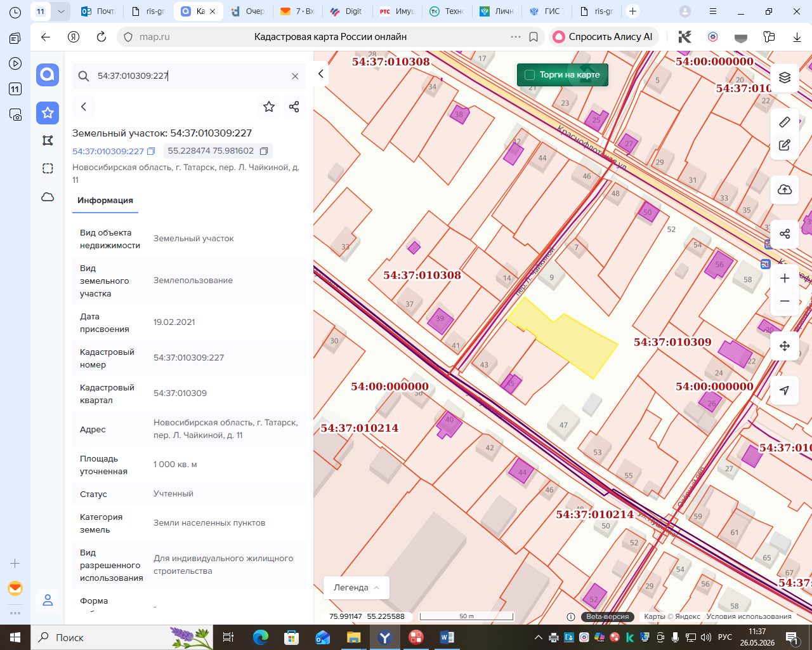Click cadastral number link 54:37:010309:227
Image resolution: width=812 pixels, height=650 pixels.
108,152
